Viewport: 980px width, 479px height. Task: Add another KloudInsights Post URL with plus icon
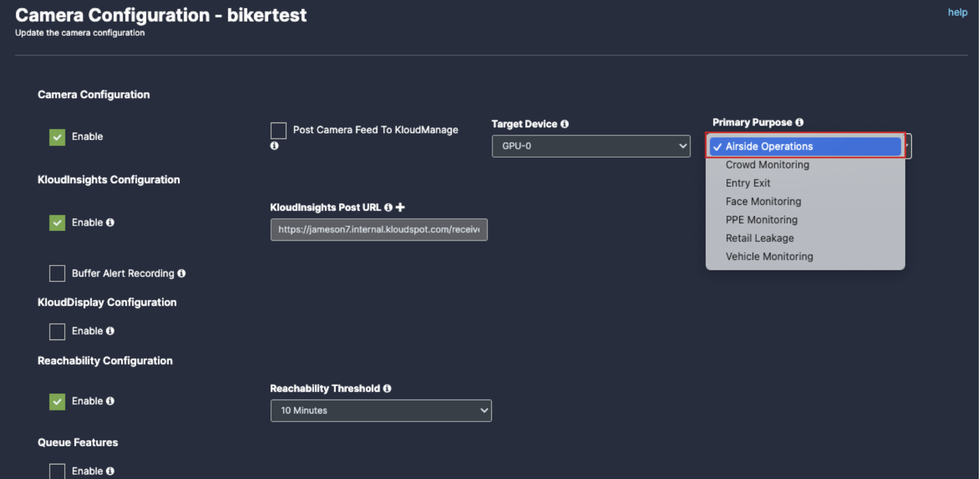click(400, 207)
